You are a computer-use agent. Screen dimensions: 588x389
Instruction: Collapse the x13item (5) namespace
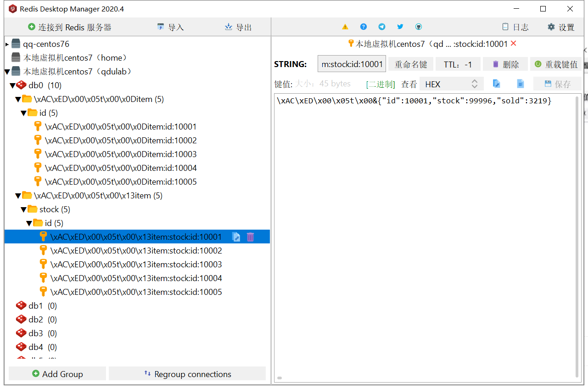[18, 196]
